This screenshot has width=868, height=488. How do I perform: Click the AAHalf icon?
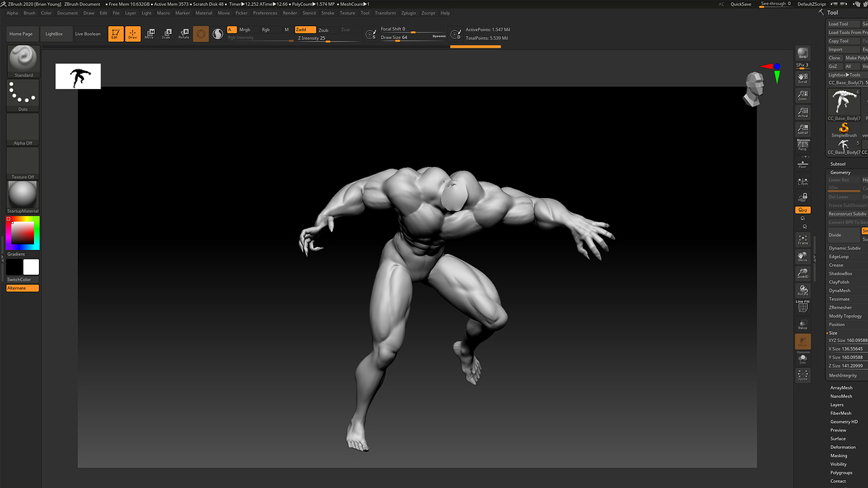(x=802, y=128)
